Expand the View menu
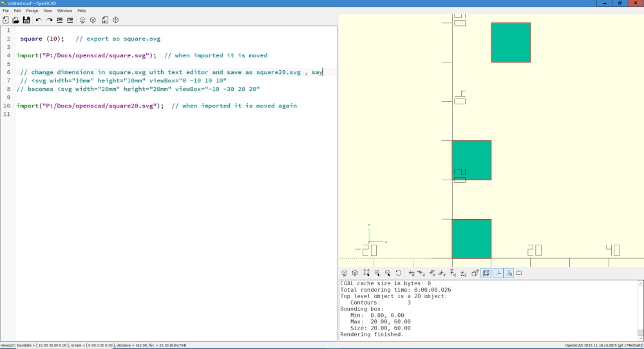Image resolution: width=644 pixels, height=349 pixels. pos(48,11)
